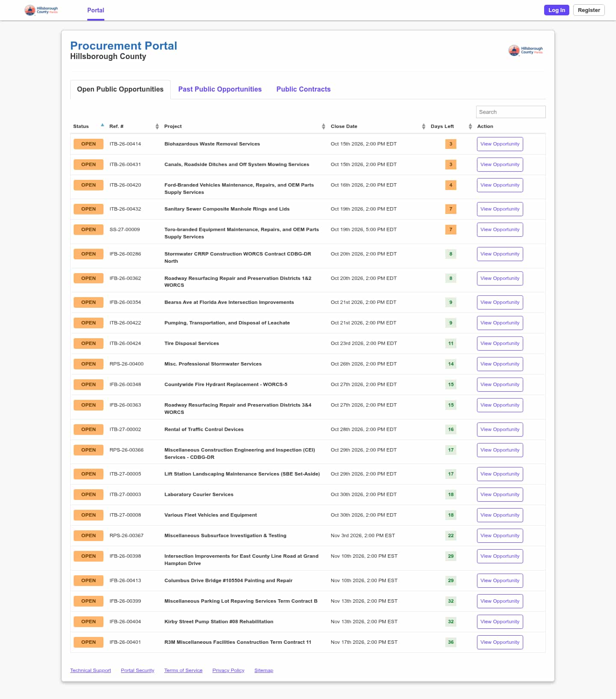Open Sitemap footer link
This screenshot has width=616, height=699.
[264, 670]
